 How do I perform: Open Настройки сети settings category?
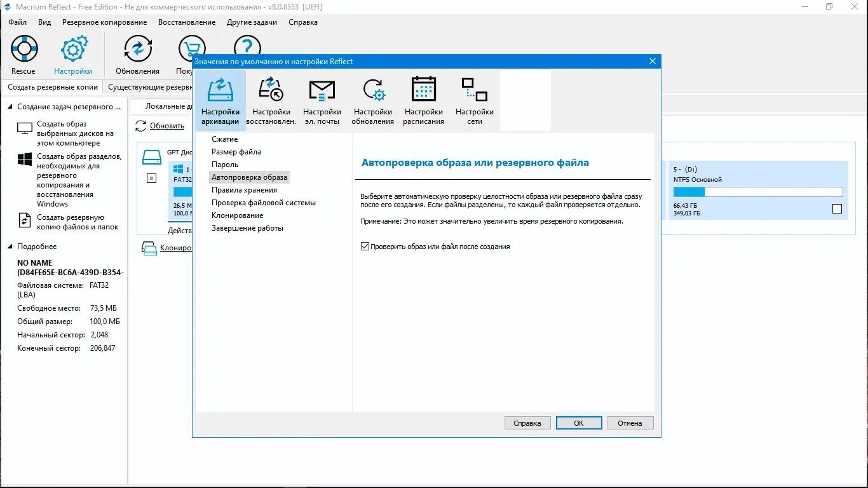click(475, 100)
